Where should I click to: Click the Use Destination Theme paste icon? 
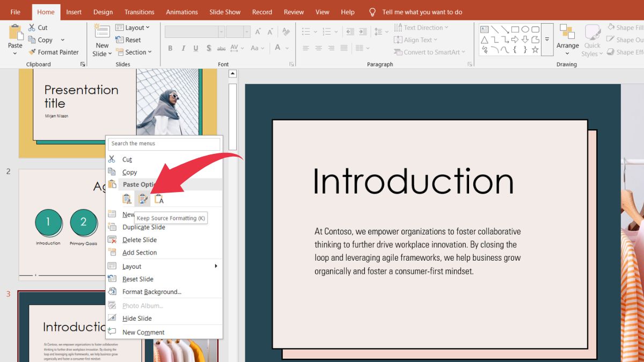(x=127, y=199)
